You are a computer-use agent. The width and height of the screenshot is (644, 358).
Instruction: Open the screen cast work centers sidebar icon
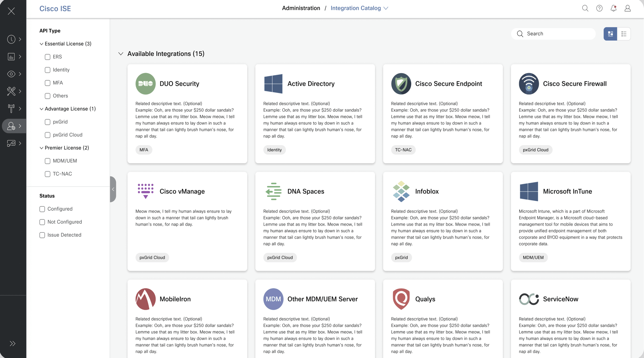pyautogui.click(x=11, y=143)
